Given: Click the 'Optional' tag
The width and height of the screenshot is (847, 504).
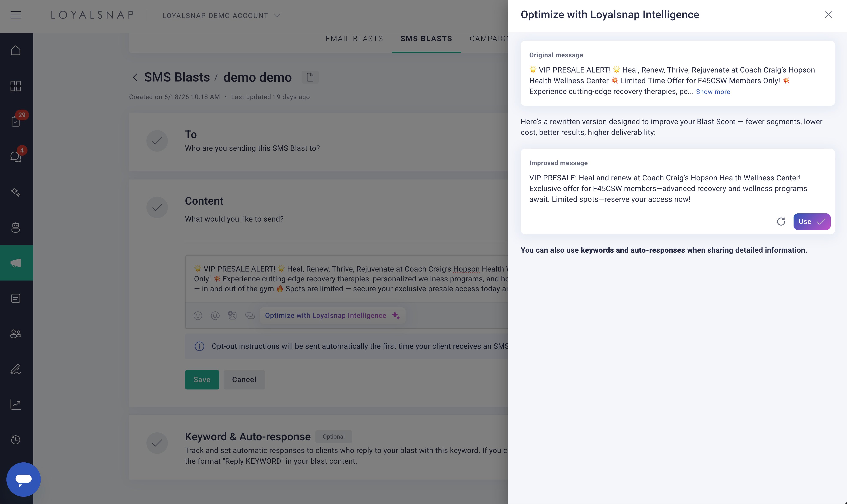Looking at the screenshot, I should coord(333,437).
